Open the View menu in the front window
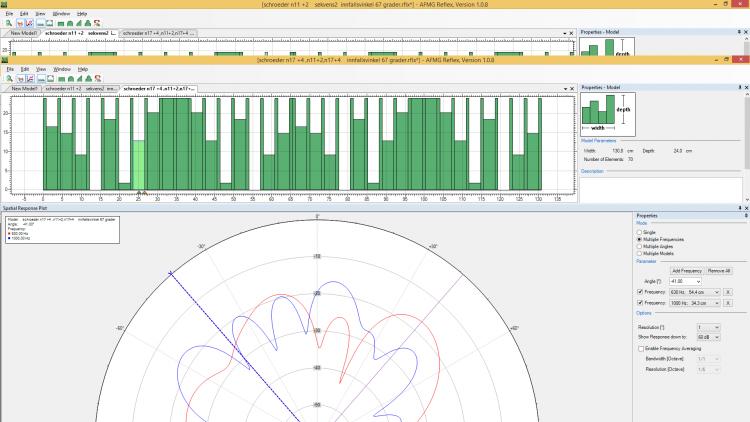 (41, 69)
